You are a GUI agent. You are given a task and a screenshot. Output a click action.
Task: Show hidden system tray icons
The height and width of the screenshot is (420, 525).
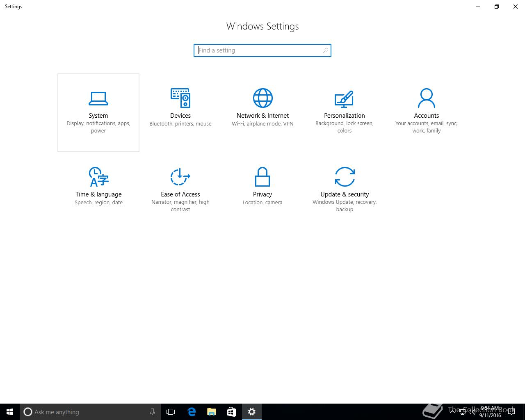(452, 412)
